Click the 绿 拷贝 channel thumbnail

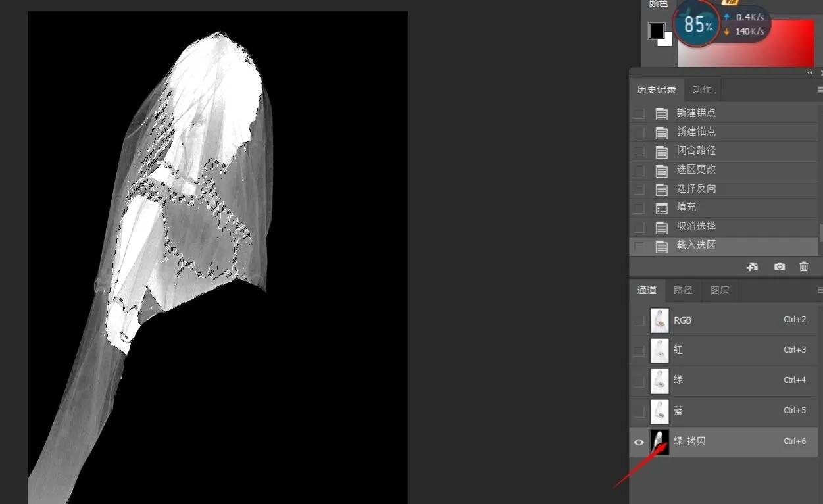[659, 441]
